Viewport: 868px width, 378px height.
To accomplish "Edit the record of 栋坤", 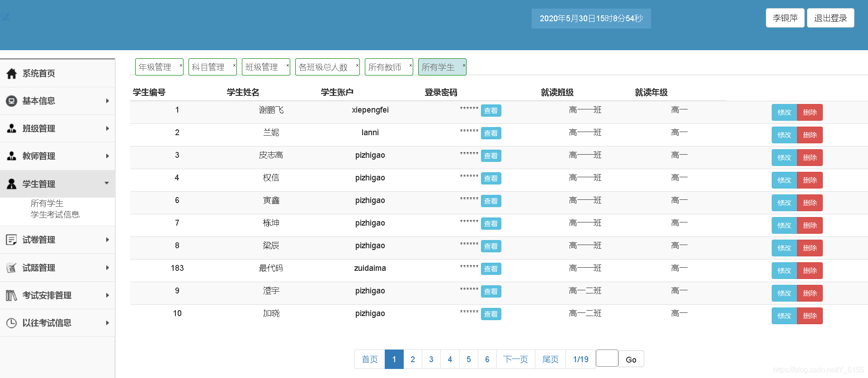I will point(784,226).
